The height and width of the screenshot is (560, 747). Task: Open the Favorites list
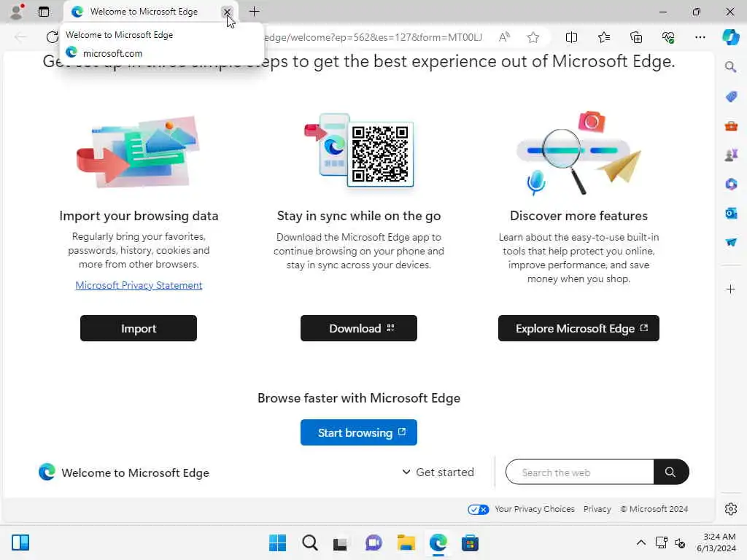click(x=603, y=37)
